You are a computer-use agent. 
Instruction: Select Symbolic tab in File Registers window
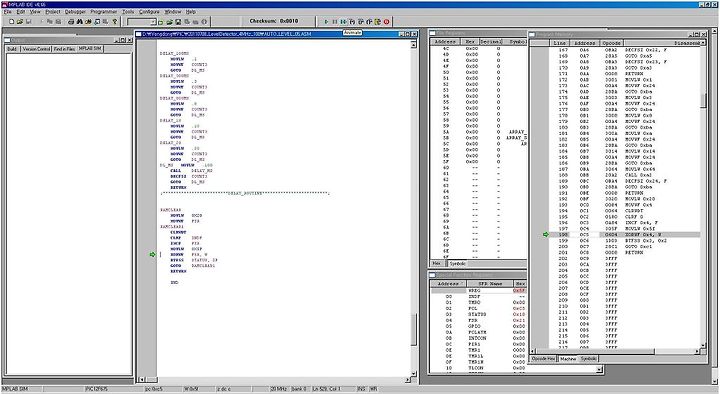click(x=457, y=264)
